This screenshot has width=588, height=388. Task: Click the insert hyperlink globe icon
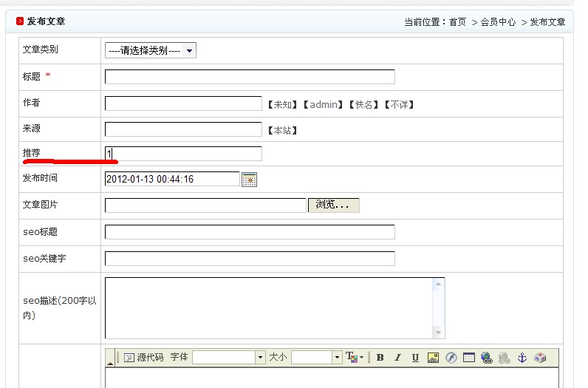[x=486, y=358]
